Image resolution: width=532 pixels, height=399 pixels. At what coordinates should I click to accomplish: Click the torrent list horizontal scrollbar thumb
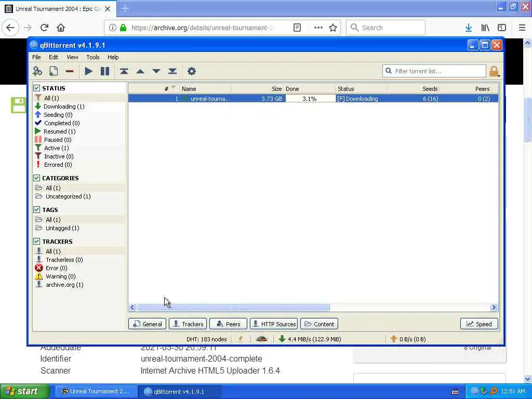[233, 308]
